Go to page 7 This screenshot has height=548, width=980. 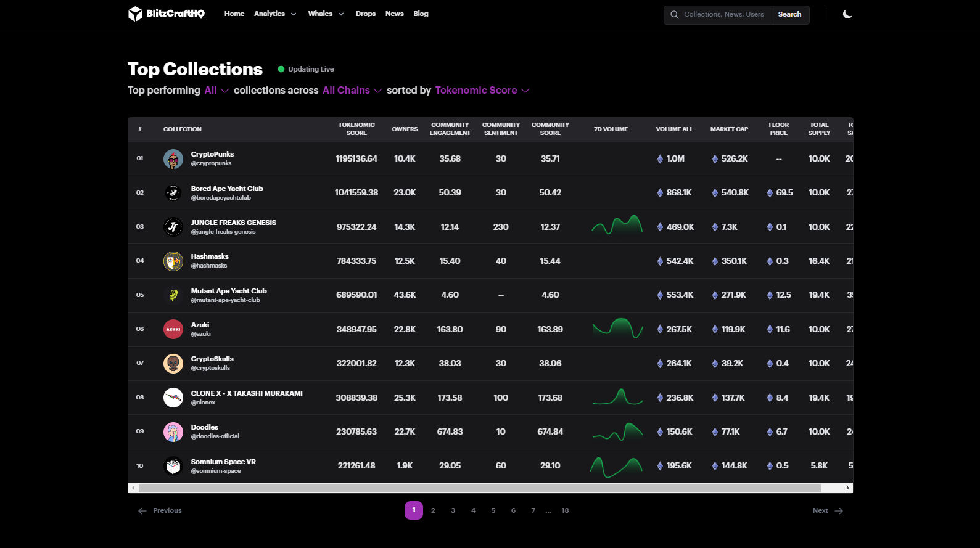pos(533,511)
